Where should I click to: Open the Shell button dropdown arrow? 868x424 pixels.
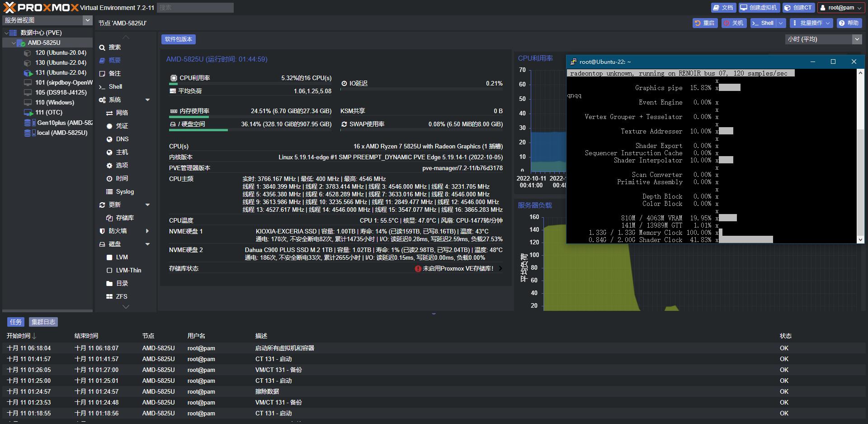coord(781,23)
